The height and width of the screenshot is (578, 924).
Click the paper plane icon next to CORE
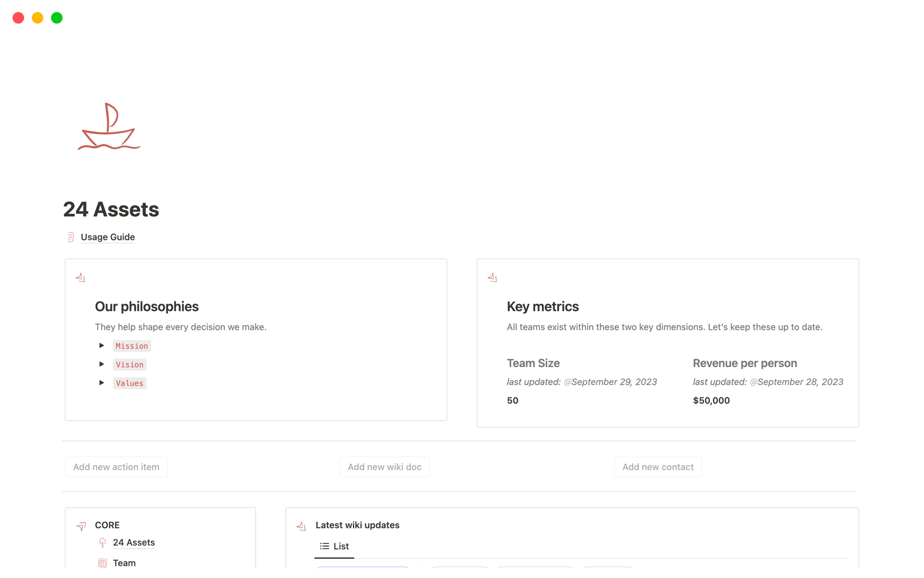click(x=81, y=526)
